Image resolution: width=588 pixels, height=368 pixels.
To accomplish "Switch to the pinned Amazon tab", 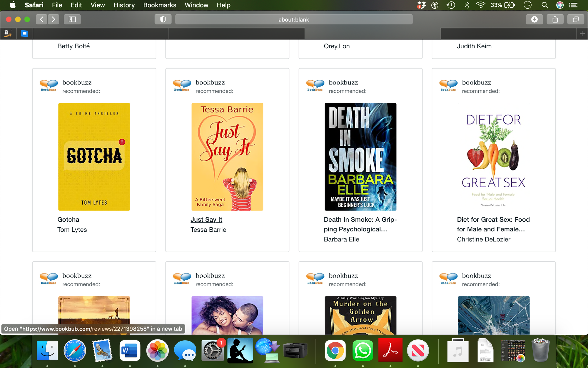I will click(x=8, y=34).
